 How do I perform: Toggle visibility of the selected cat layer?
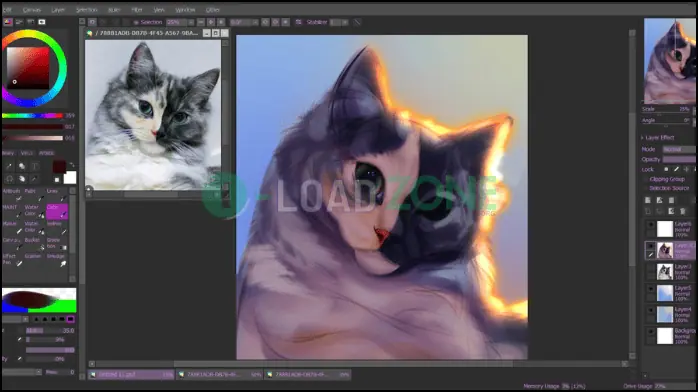click(650, 246)
